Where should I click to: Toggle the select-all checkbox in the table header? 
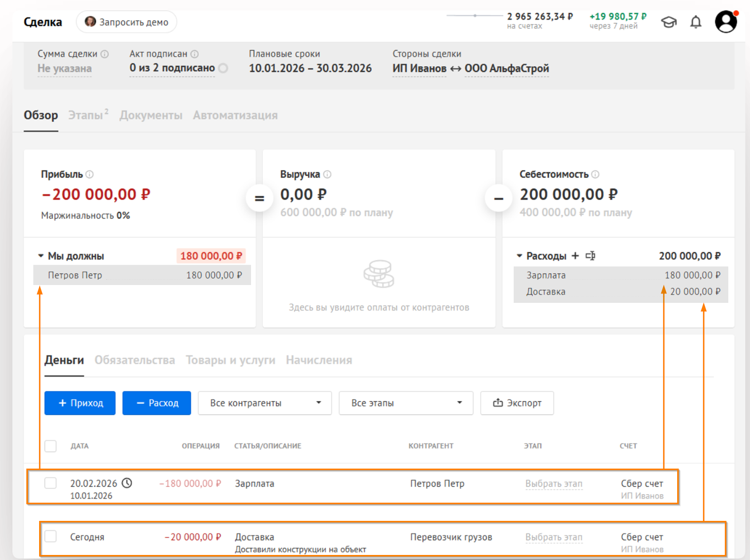(50, 446)
